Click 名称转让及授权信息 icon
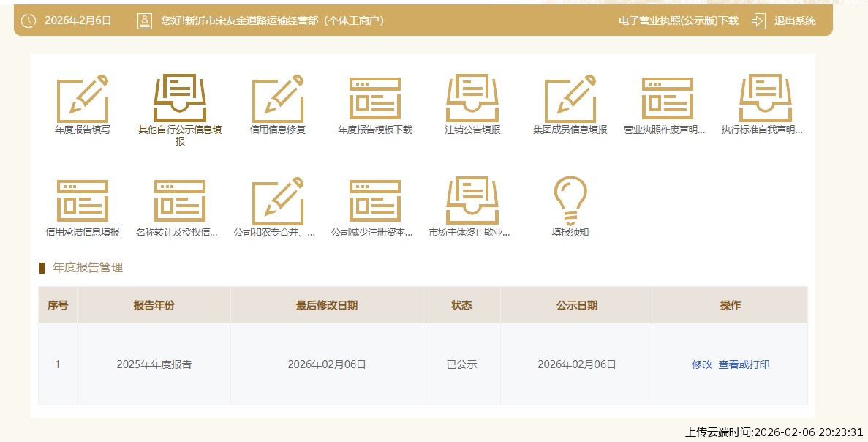This screenshot has width=868, height=442. pos(180,201)
